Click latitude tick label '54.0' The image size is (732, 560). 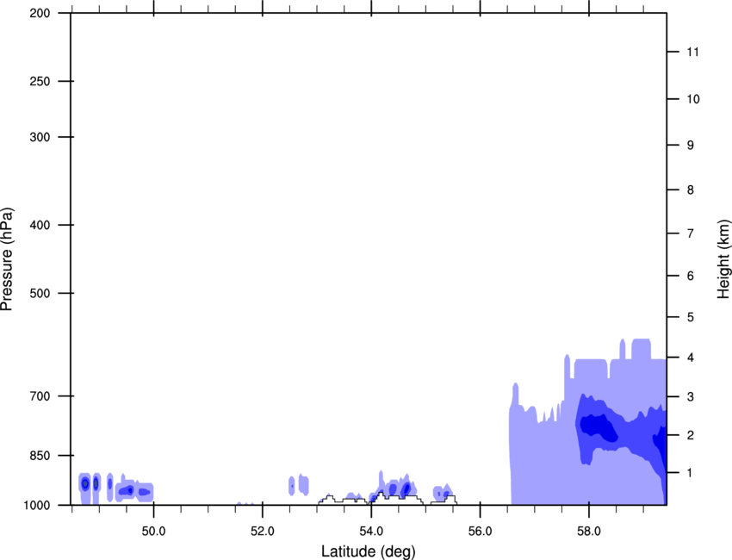click(x=371, y=532)
